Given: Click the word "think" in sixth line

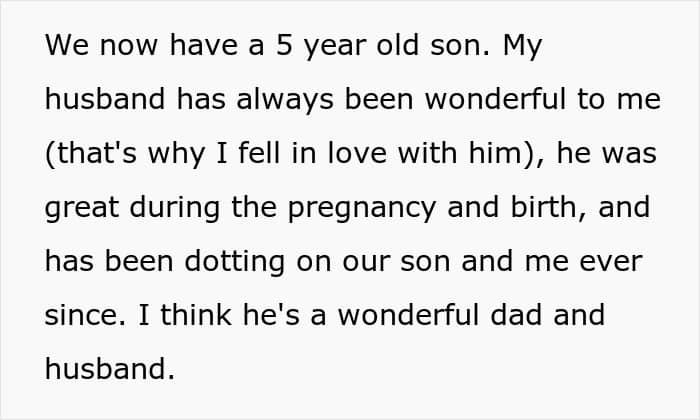Looking at the screenshot, I should (x=196, y=315).
